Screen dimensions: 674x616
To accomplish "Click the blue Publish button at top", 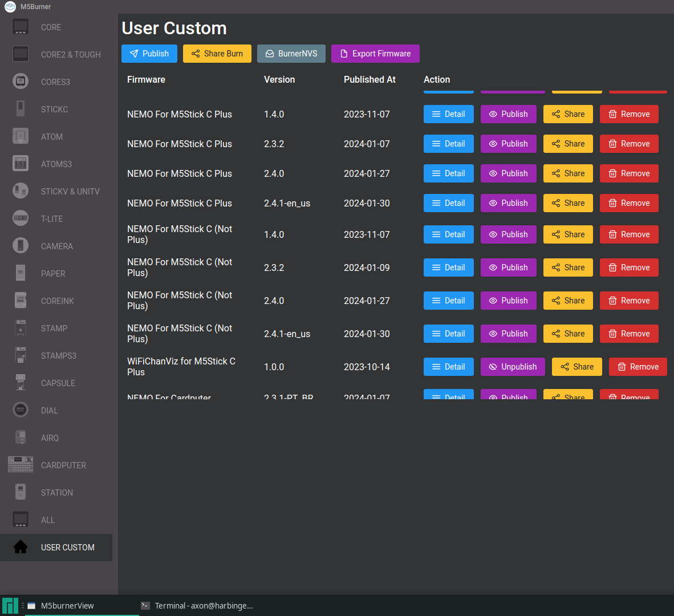I will 149,54.
